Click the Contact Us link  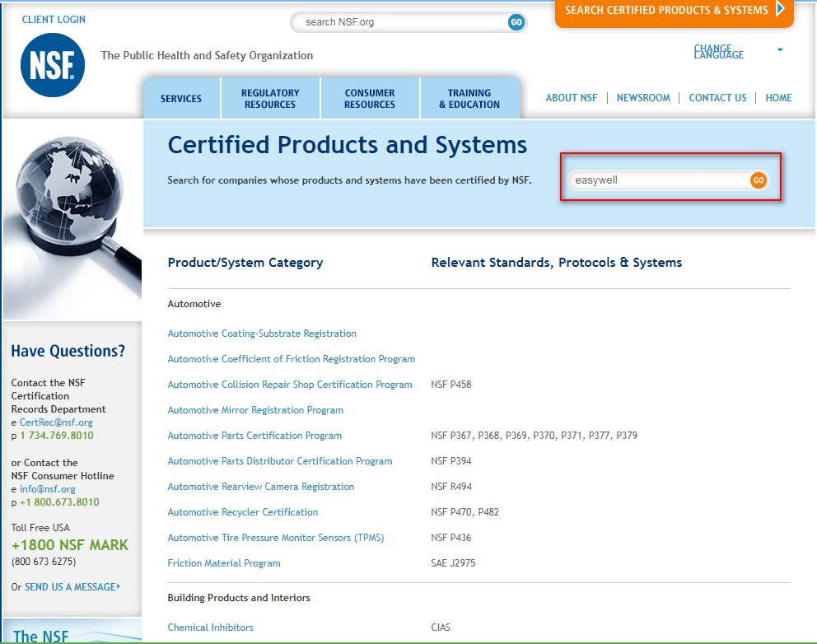point(717,98)
